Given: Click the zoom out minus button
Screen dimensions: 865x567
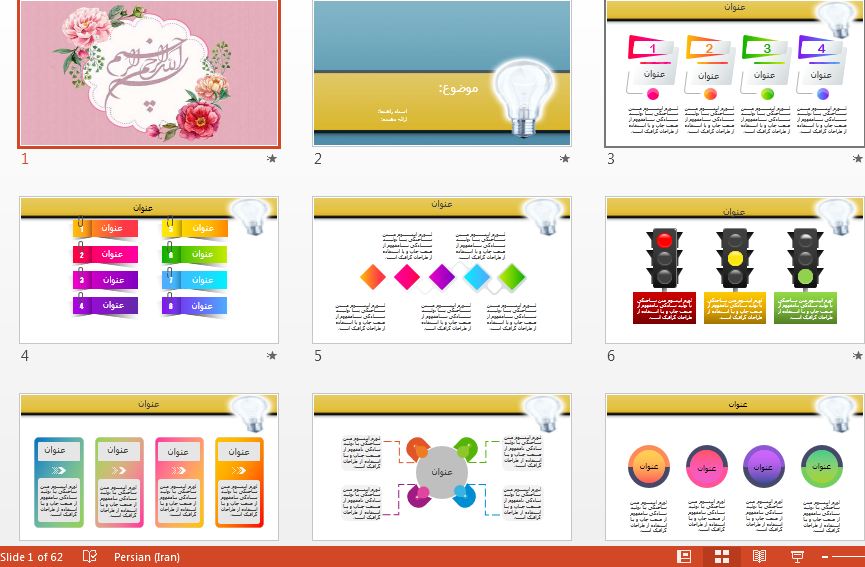Looking at the screenshot, I should [826, 556].
